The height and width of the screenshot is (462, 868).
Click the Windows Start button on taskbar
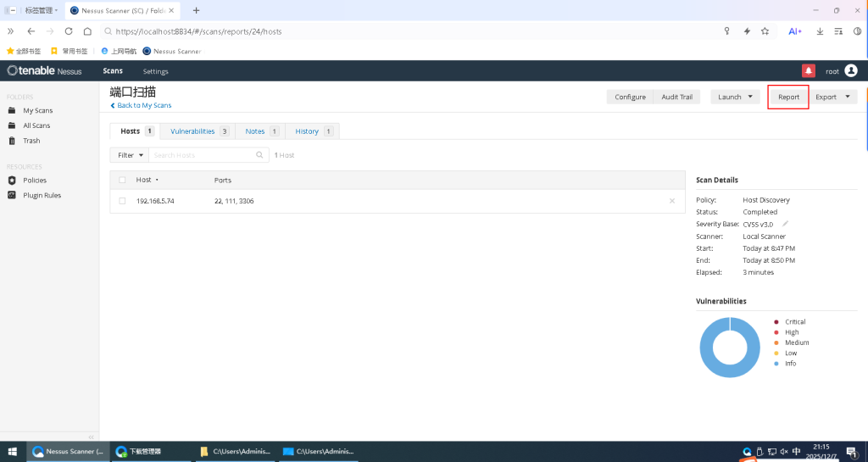click(x=12, y=452)
